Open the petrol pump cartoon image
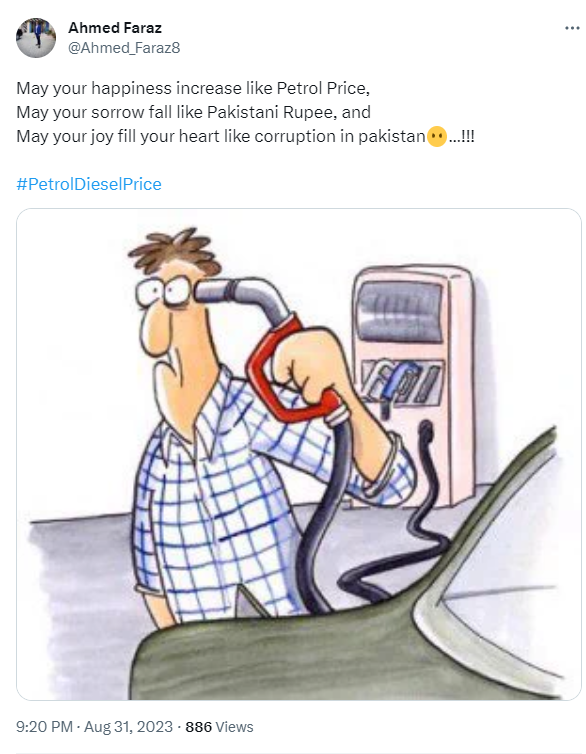This screenshot has width=586, height=754. click(299, 454)
